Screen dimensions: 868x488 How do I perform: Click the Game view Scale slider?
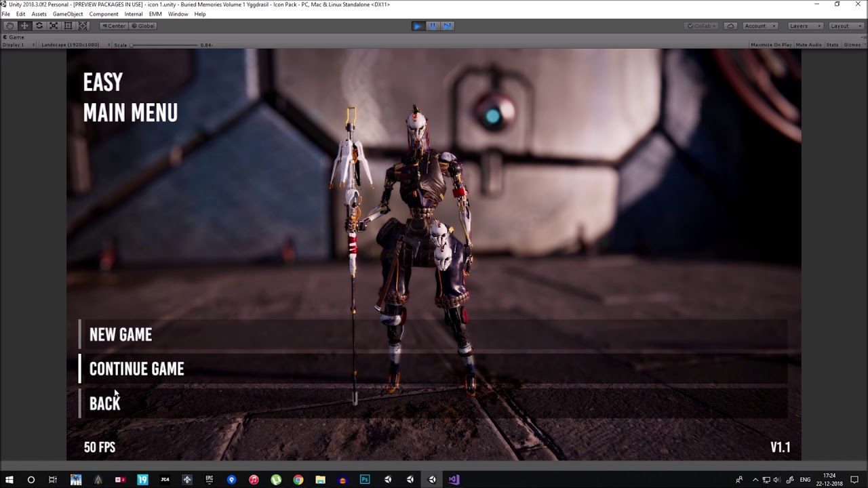coord(163,45)
